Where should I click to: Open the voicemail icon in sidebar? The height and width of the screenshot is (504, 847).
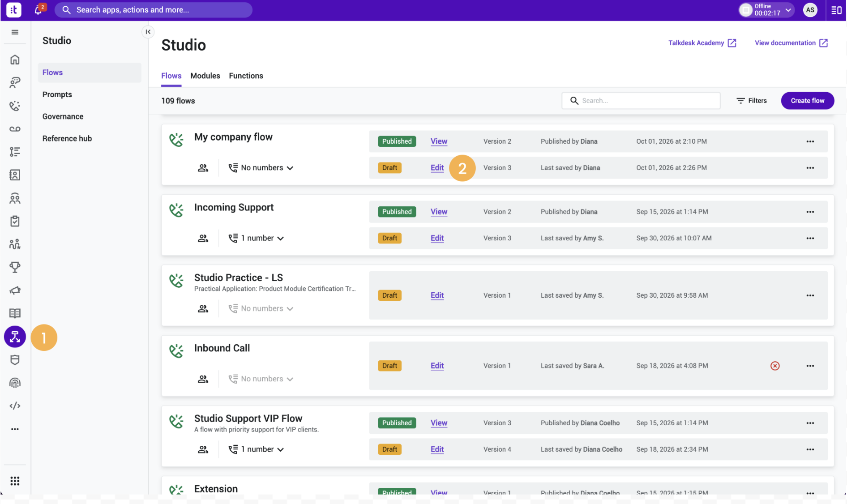tap(15, 129)
